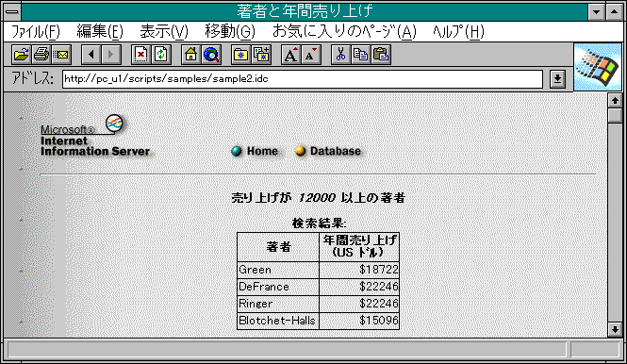
Task: Click the Send mail envelope icon
Action: pyautogui.click(x=61, y=55)
